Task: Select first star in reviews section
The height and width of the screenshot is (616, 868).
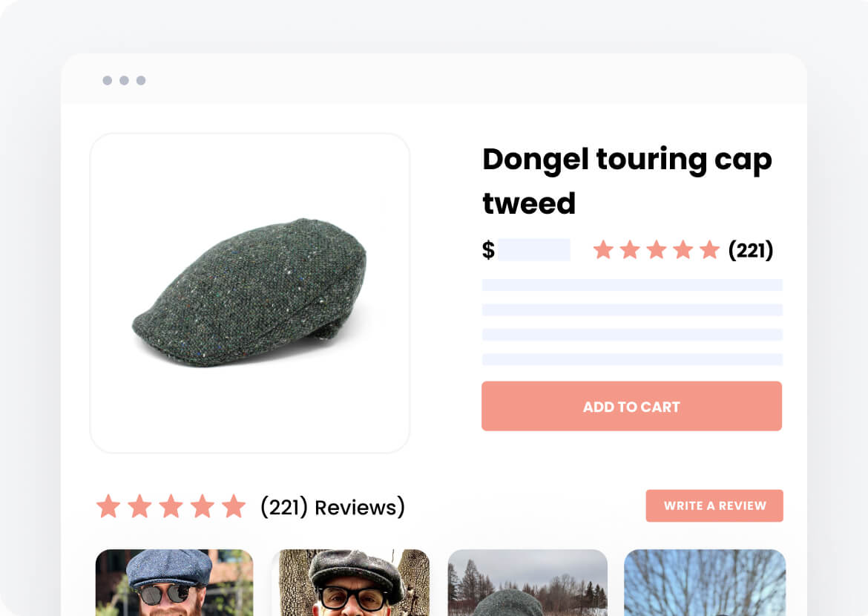Action: pos(108,507)
